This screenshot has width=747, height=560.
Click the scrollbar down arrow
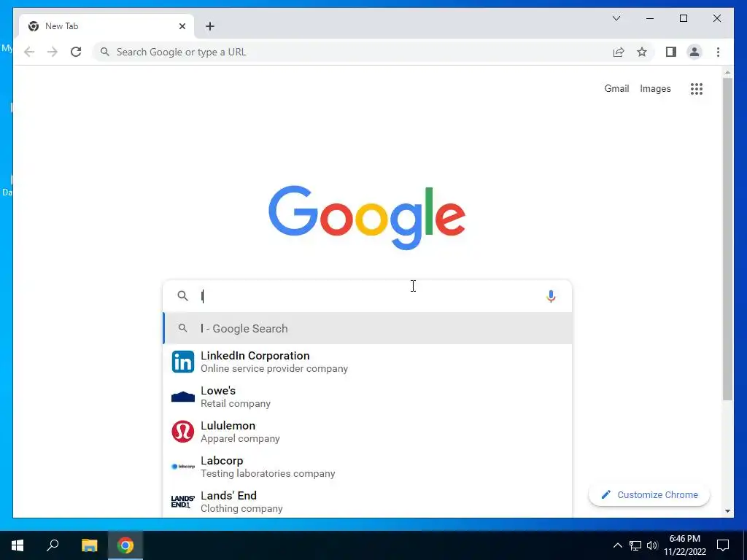coord(727,511)
